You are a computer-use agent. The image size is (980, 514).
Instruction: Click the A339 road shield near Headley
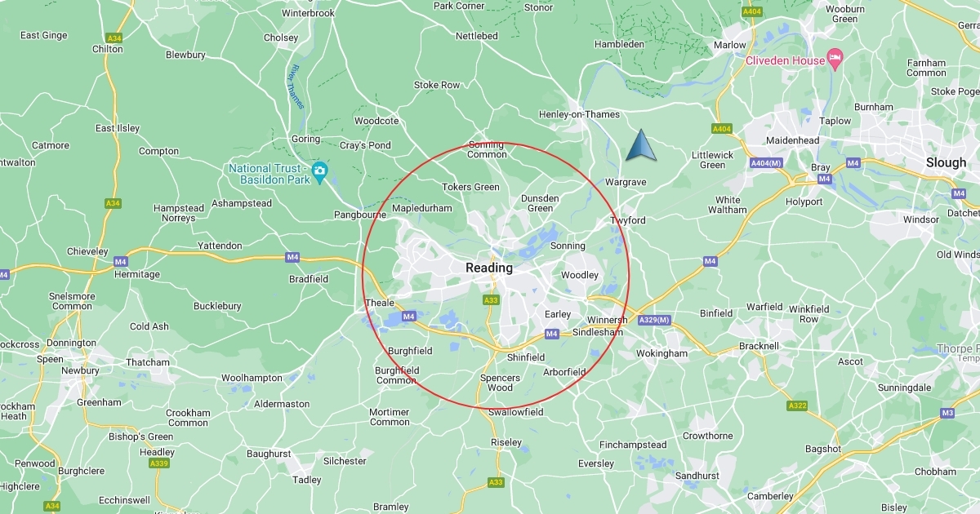[x=159, y=463]
